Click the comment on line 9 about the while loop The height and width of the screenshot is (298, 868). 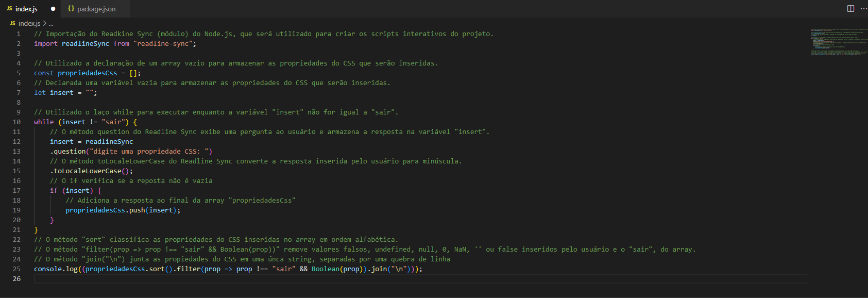pyautogui.click(x=216, y=112)
